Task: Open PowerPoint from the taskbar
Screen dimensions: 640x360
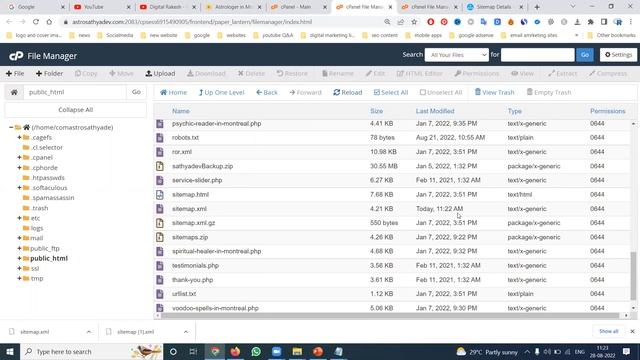Action: (x=318, y=351)
